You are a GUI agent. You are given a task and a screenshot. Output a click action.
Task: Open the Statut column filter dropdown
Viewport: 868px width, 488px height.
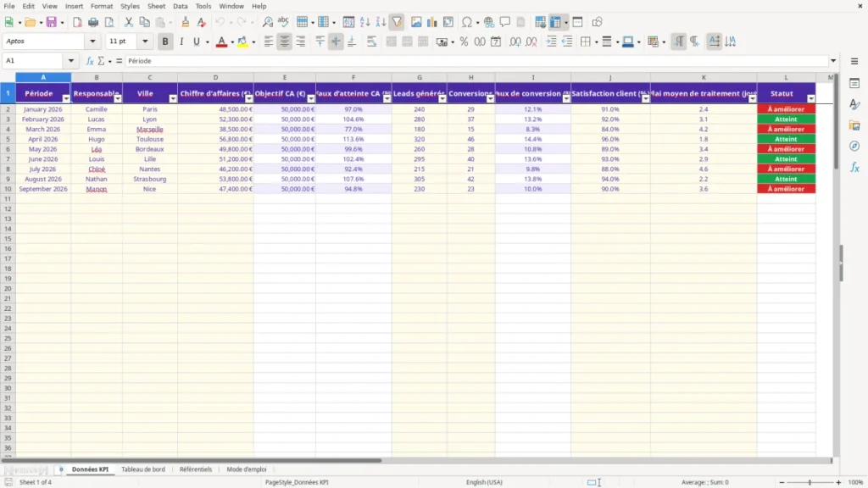[x=811, y=98]
